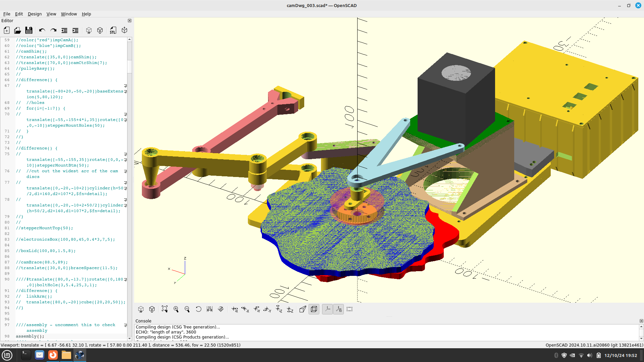The height and width of the screenshot is (362, 644).
Task: Undo the last edit
Action: pos(42,30)
